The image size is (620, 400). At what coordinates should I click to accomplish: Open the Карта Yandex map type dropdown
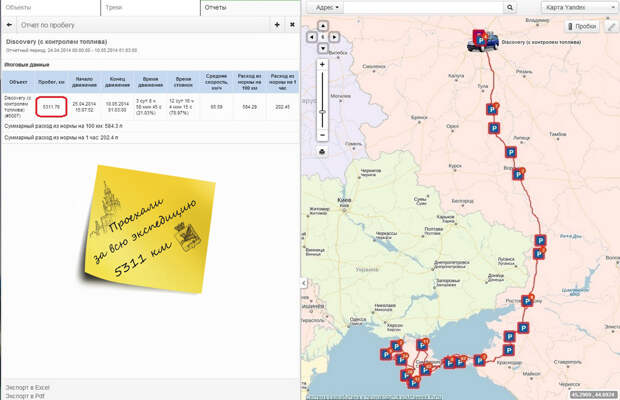581,7
